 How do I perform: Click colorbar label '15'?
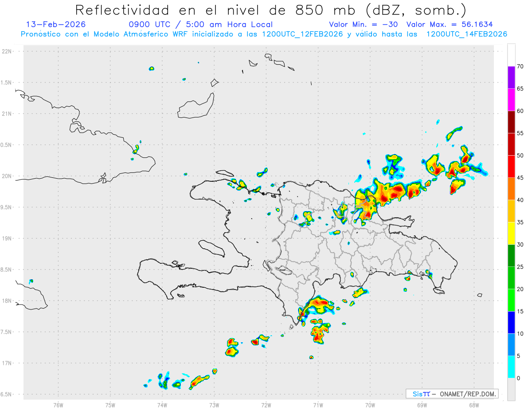[x=520, y=311]
